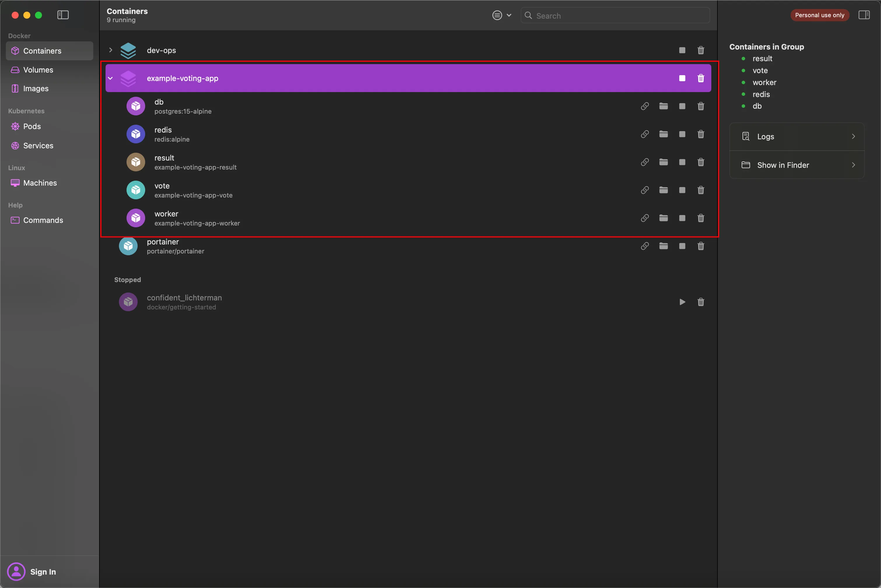Select the db container row
The width and height of the screenshot is (881, 588).
tap(408, 106)
